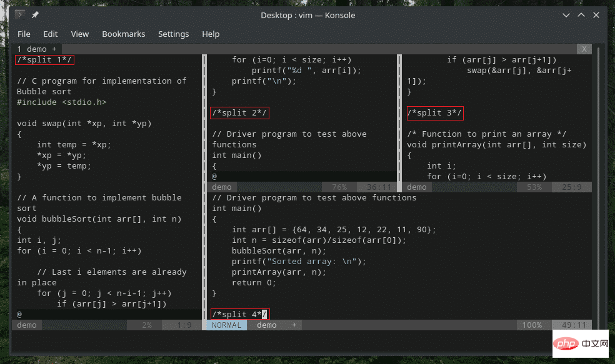Screen dimensions: 615x364
Task: Close the vim tab with X
Action: pos(584,49)
